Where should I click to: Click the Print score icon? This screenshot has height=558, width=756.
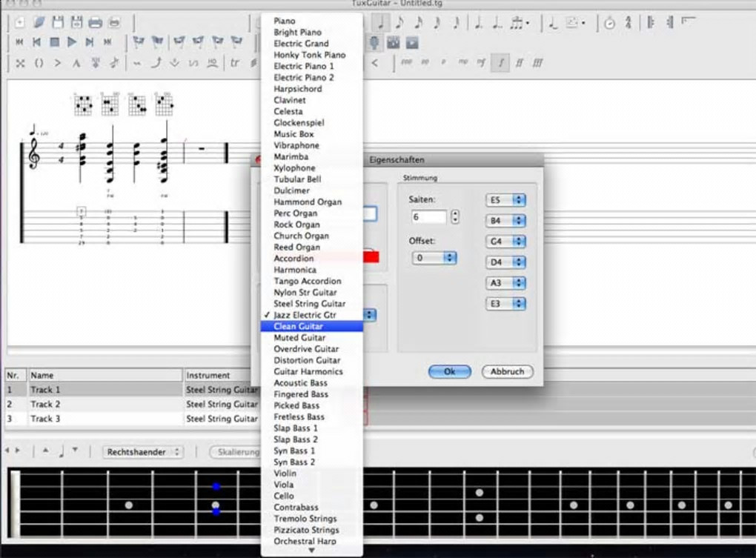(96, 22)
